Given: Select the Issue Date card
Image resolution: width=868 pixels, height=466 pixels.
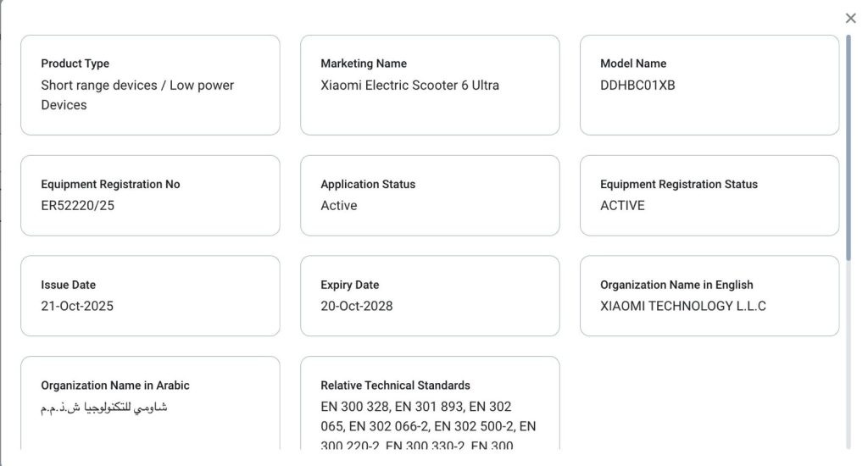Looking at the screenshot, I should [x=150, y=296].
